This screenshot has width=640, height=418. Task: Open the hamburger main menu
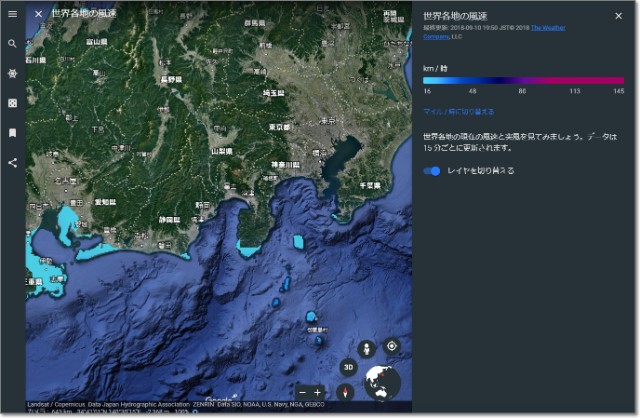point(12,14)
